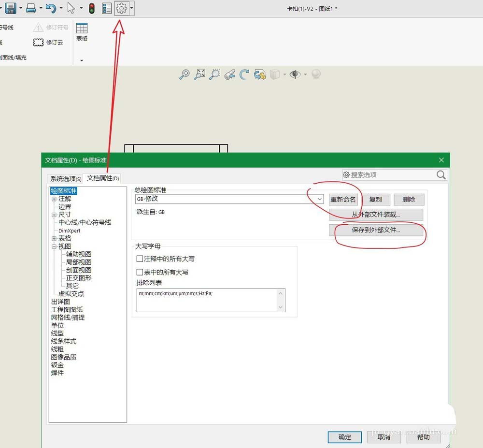Image resolution: width=483 pixels, height=448 pixels.
Task: Click the 重新命名 button
Action: (343, 199)
